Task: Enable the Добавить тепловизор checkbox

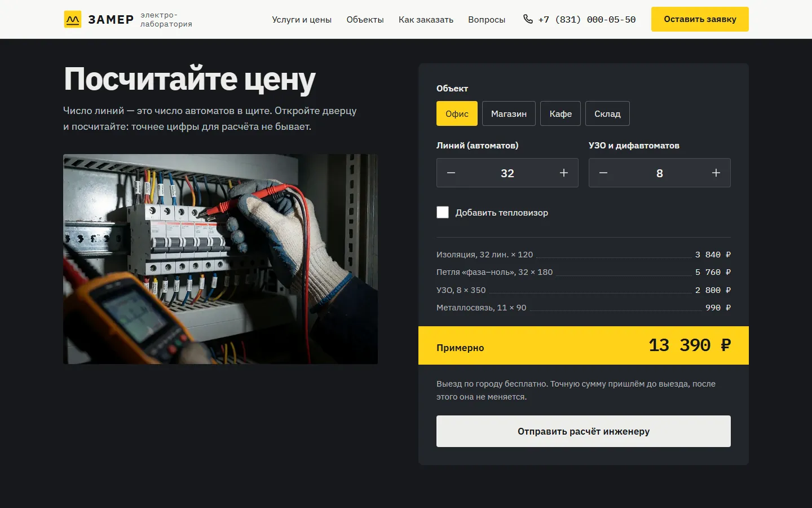Action: coord(443,212)
